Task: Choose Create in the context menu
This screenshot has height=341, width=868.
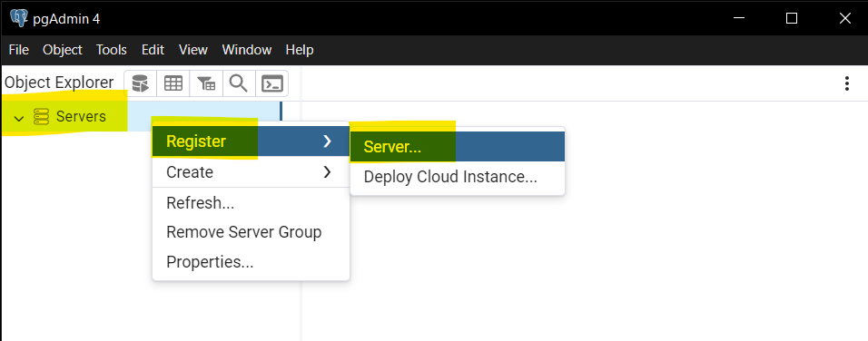Action: point(251,172)
